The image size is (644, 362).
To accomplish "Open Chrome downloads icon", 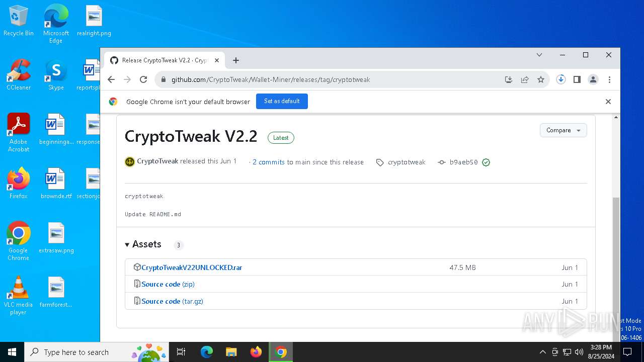I will tap(561, 79).
